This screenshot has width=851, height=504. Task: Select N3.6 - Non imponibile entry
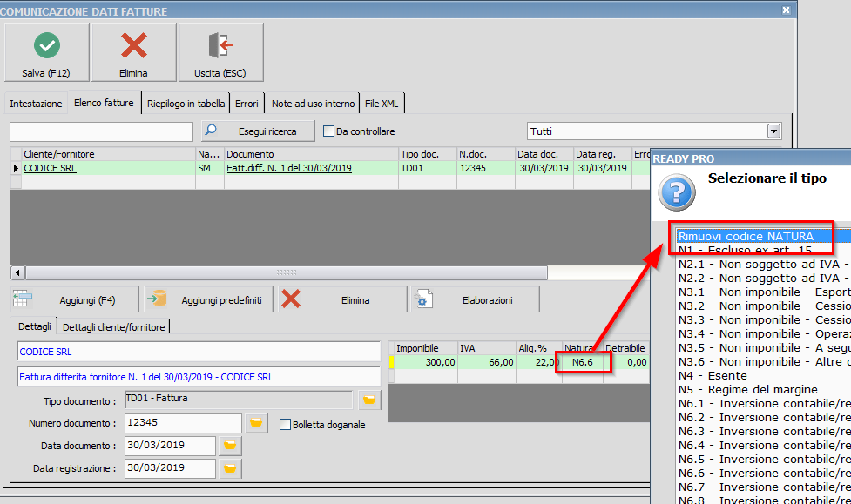pos(764,362)
